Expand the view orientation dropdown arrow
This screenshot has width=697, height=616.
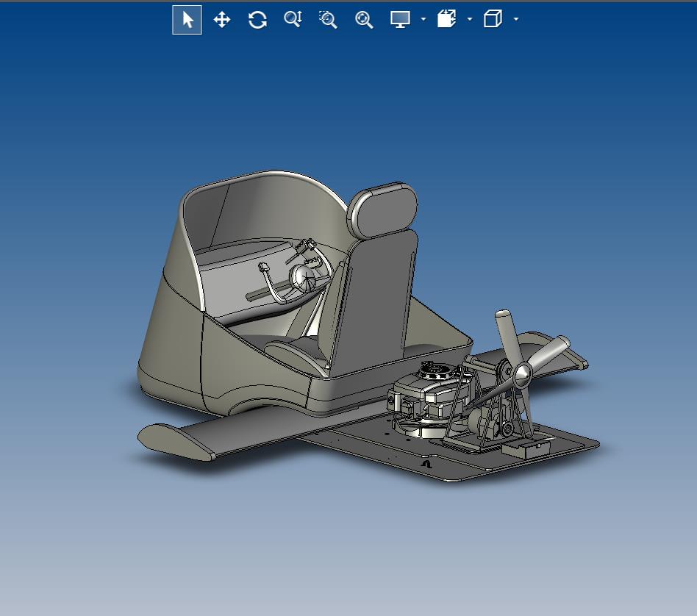(516, 19)
